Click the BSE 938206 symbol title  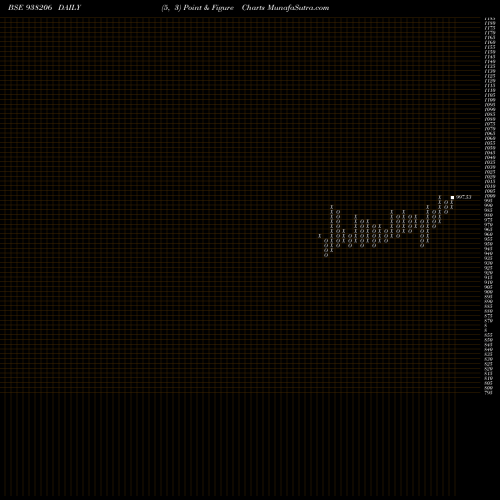[30, 8]
